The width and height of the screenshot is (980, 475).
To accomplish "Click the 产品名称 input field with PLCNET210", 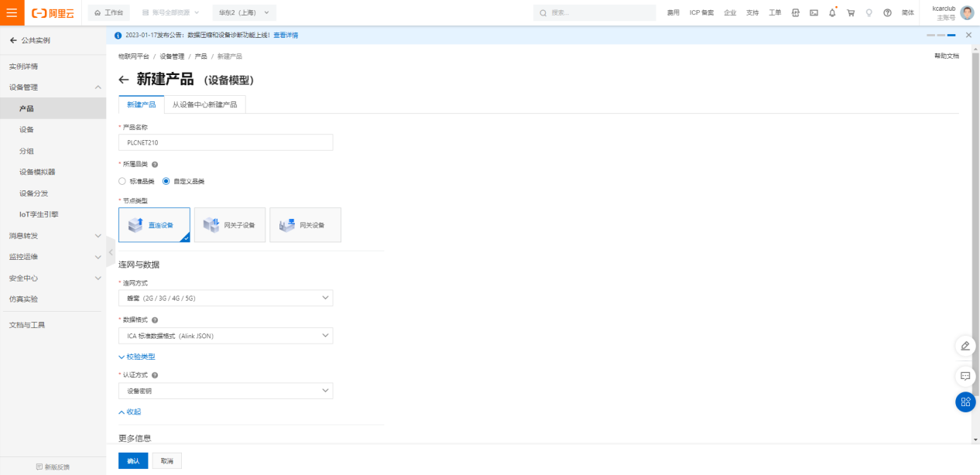I will [225, 142].
